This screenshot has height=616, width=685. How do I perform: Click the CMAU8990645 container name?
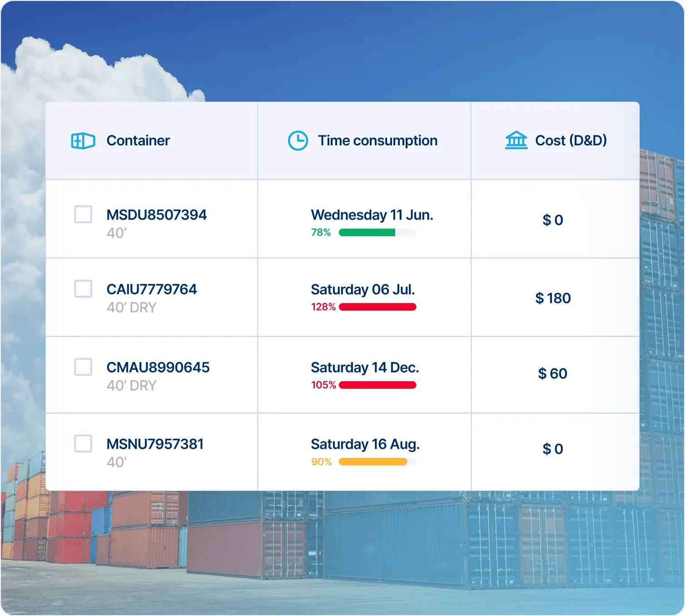pos(158,368)
